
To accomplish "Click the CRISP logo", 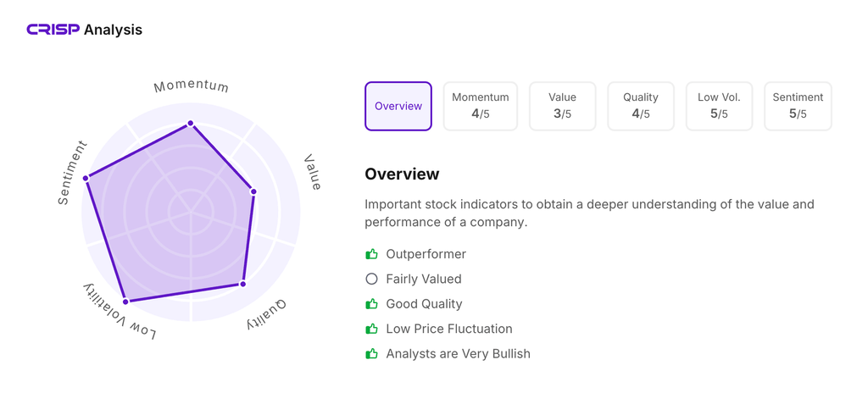I will 53,30.
